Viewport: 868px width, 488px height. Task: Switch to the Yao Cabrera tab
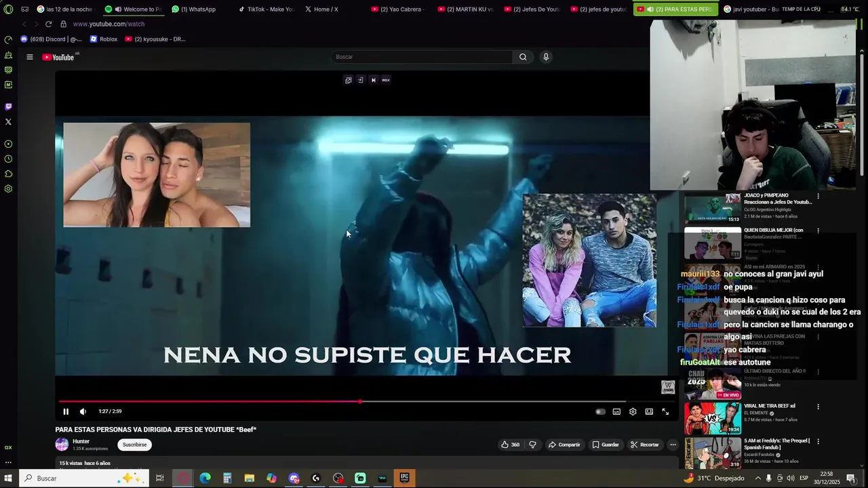coord(397,9)
